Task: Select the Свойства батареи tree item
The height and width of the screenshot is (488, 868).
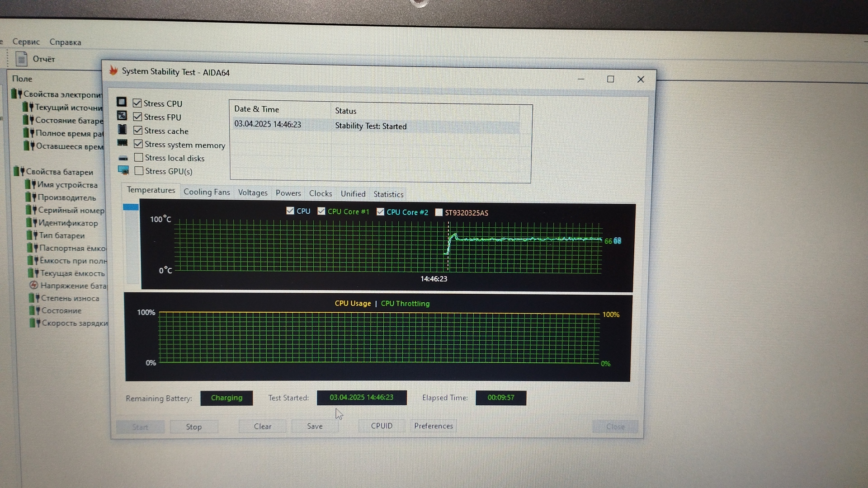Action: point(59,172)
